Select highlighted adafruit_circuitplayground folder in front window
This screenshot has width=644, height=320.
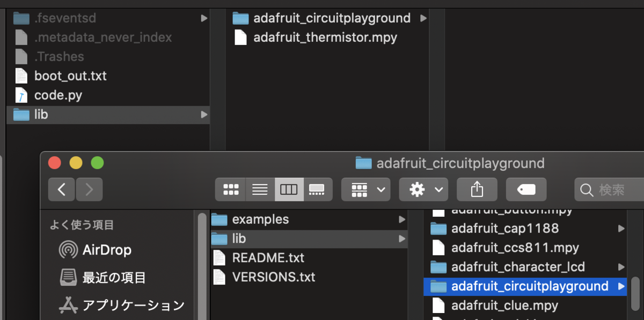[x=525, y=286]
